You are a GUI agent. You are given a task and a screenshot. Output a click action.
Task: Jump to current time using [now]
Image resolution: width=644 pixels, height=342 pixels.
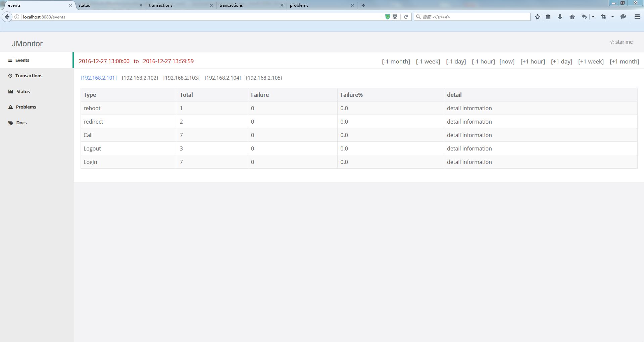[507, 61]
